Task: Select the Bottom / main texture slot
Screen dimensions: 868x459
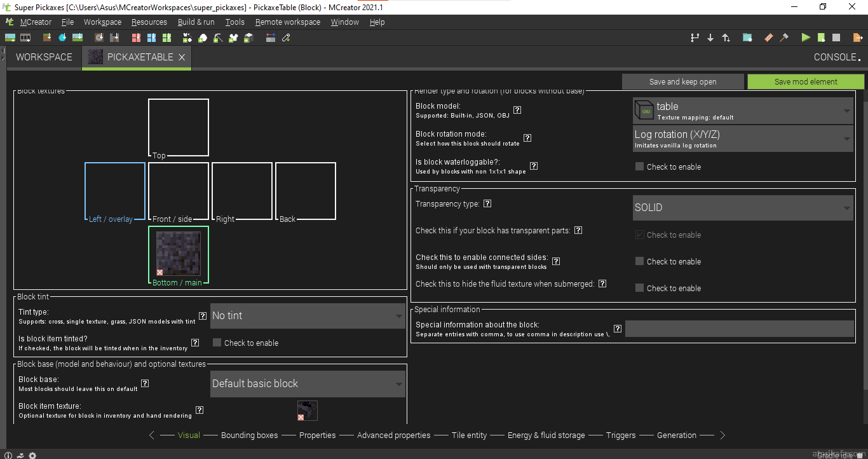Action: pyautogui.click(x=179, y=254)
